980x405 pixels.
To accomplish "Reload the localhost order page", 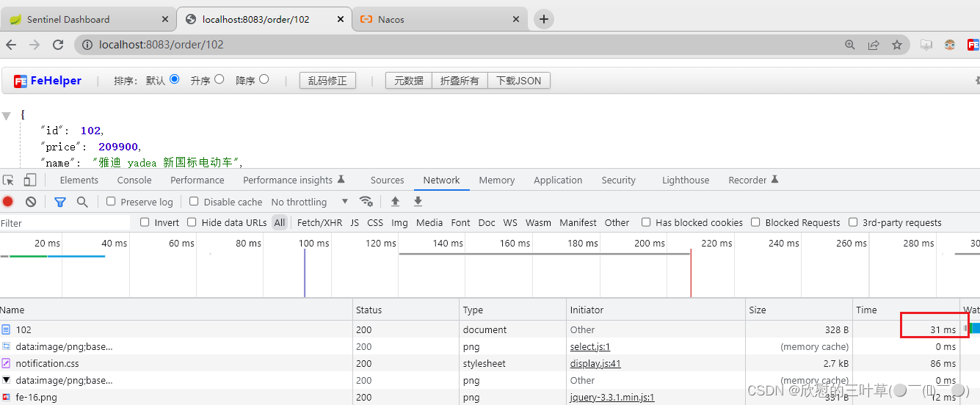I will coord(58,45).
